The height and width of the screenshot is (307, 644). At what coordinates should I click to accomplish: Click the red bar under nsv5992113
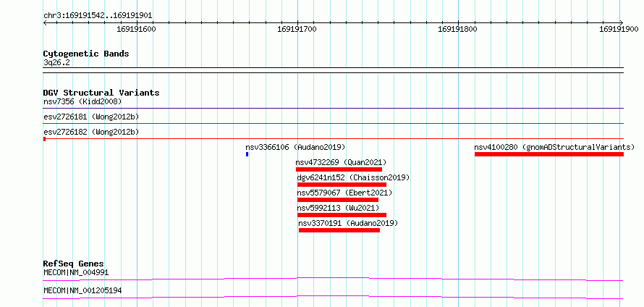342,215
